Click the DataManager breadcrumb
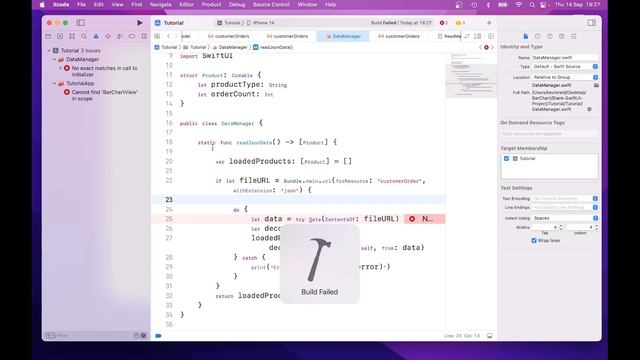Viewport: 640px width, 360px height. coord(230,47)
